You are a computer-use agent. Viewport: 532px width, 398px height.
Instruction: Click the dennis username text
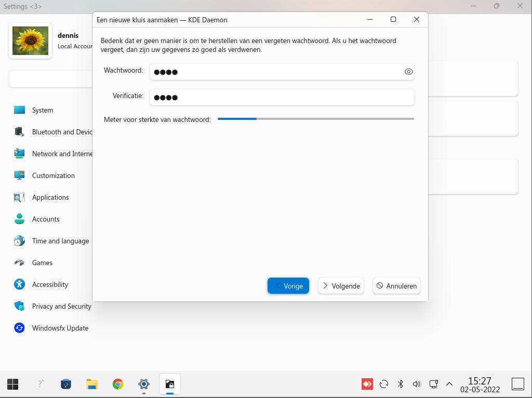[x=68, y=36]
